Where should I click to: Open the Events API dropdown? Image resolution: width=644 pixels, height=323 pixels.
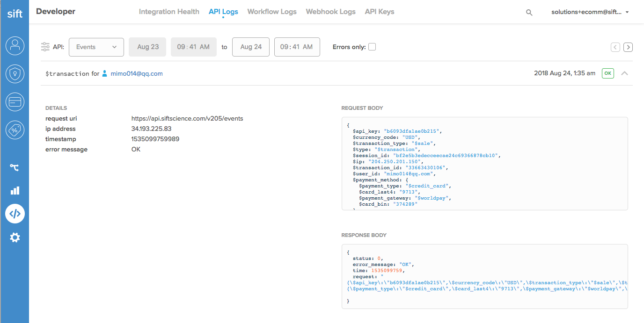(96, 47)
